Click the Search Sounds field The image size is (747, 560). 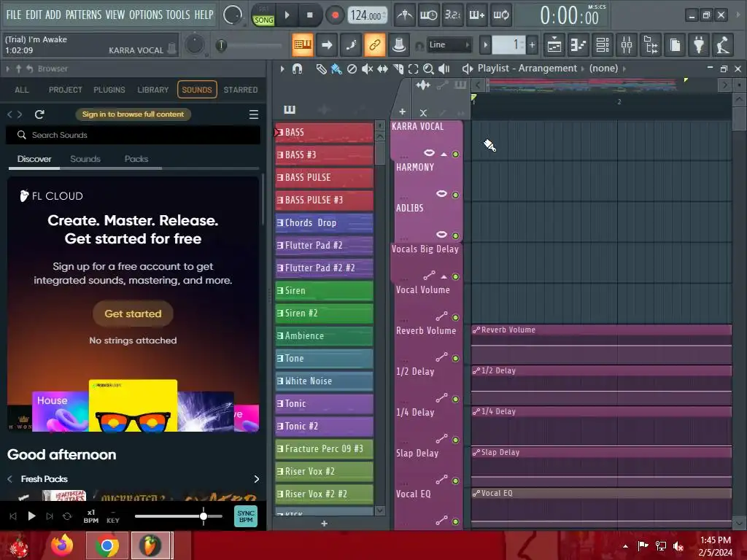point(133,135)
